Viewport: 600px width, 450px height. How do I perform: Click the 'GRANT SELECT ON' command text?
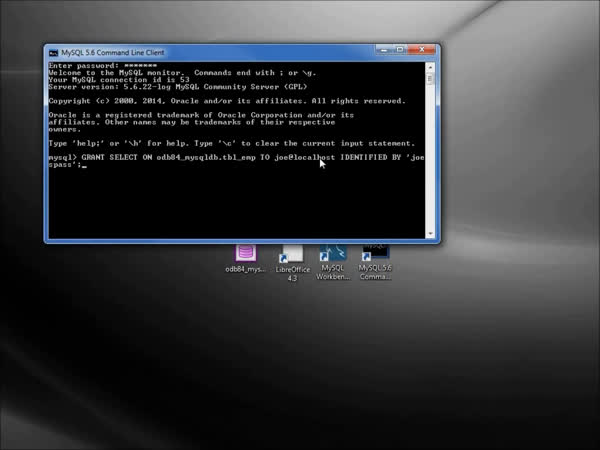coord(117,157)
